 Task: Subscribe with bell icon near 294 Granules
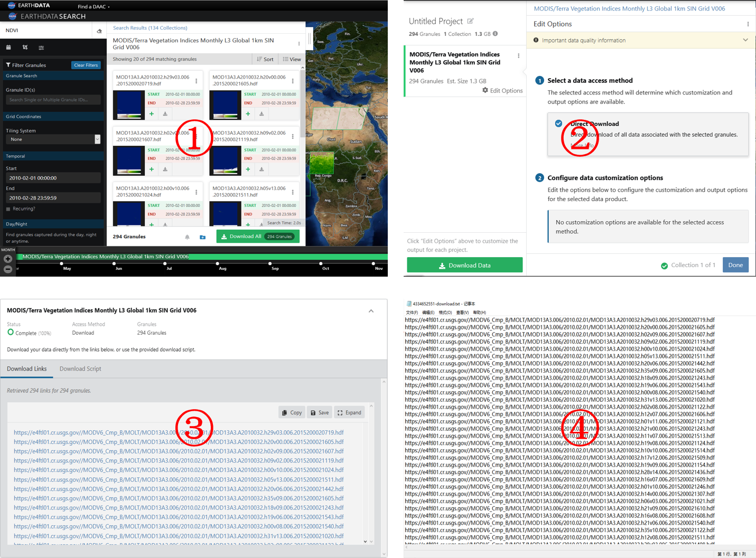[187, 237]
